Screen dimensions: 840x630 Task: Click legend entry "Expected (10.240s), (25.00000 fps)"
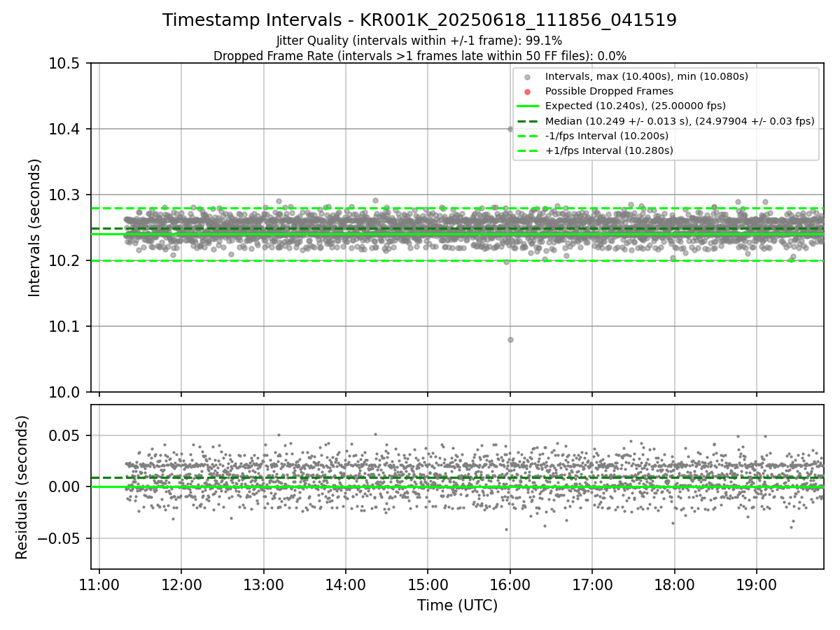(x=636, y=106)
